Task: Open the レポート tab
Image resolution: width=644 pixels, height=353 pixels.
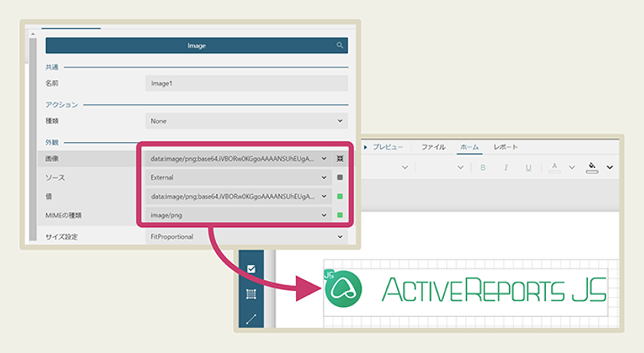Action: pos(505,147)
